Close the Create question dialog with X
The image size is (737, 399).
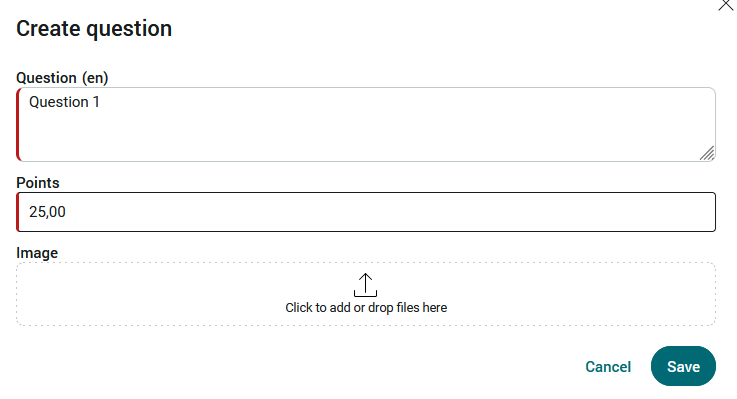pos(725,4)
